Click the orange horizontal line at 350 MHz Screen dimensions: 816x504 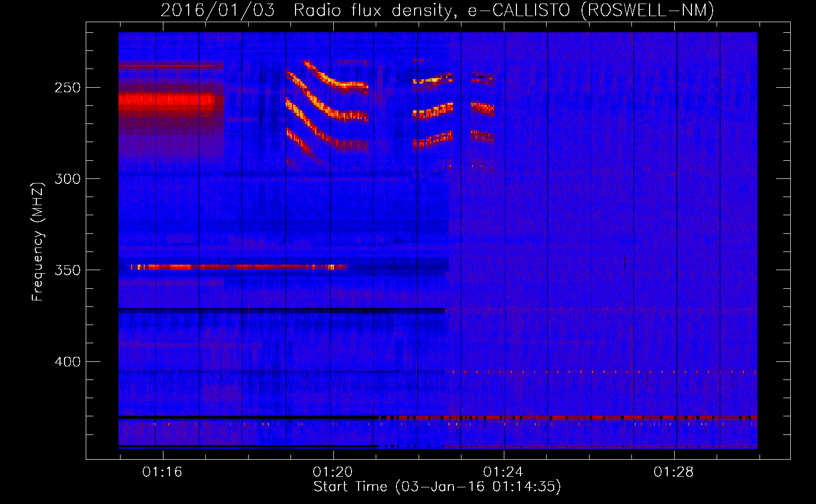coord(239,267)
